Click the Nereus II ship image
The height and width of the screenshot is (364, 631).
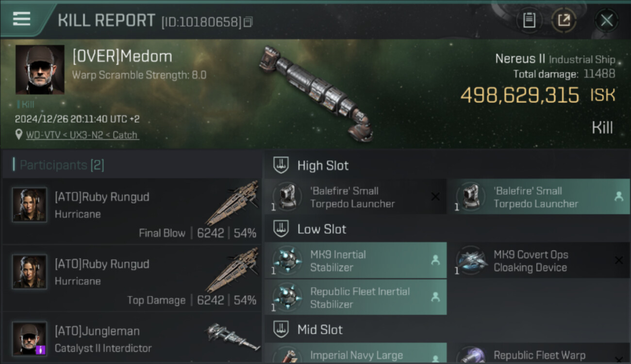[x=316, y=93]
